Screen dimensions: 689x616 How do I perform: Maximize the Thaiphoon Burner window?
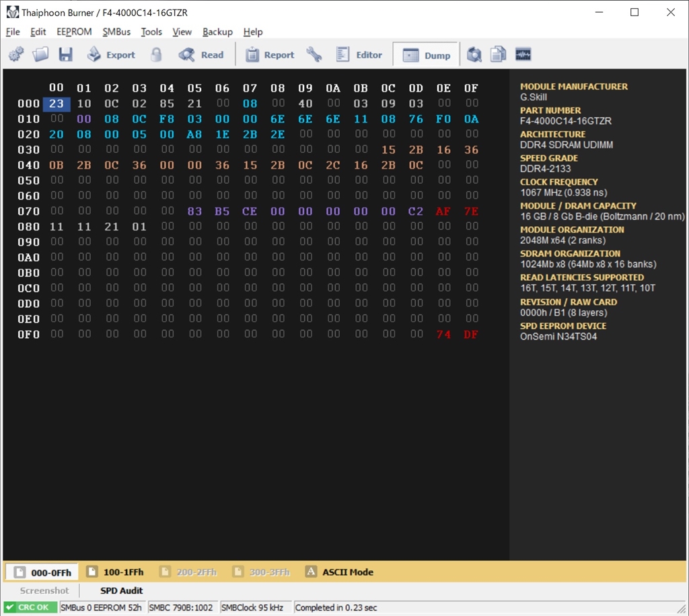click(x=634, y=12)
